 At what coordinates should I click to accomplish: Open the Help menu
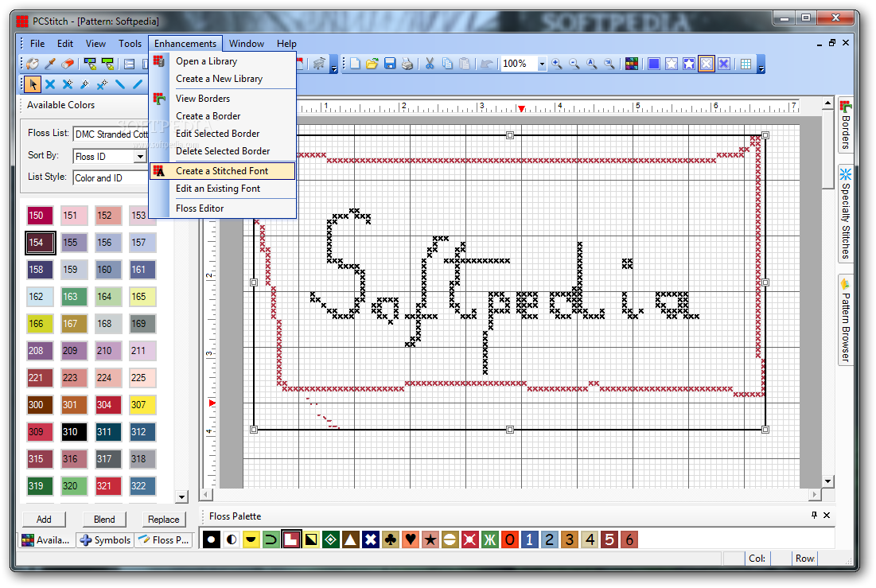pos(286,44)
